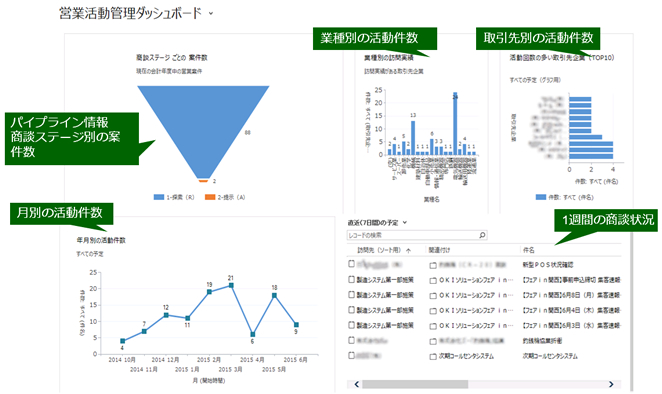Click the horizontal scrollbar thumb in grid
Viewport: 662px width, 394px height.
coord(415,384)
